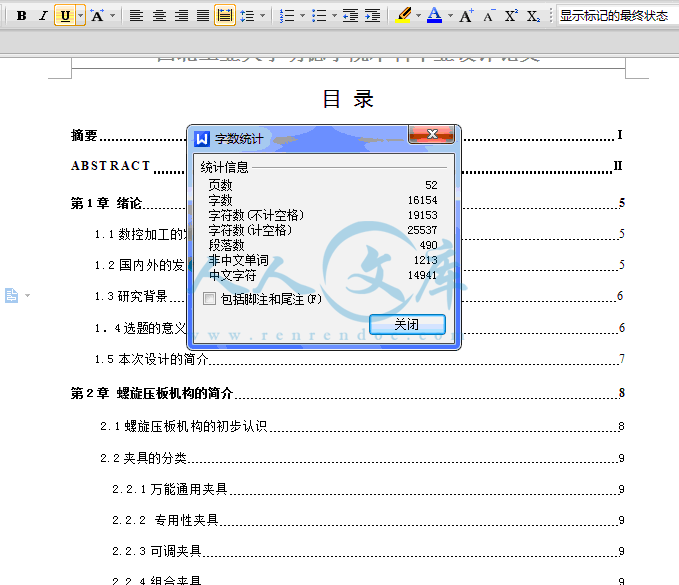Align text right
The height and width of the screenshot is (585, 679).
pyautogui.click(x=181, y=16)
